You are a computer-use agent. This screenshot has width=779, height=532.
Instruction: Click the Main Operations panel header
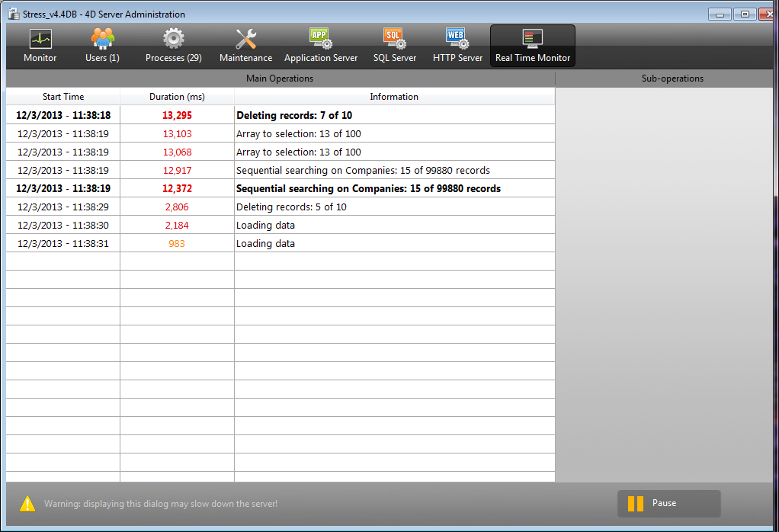pyautogui.click(x=280, y=79)
